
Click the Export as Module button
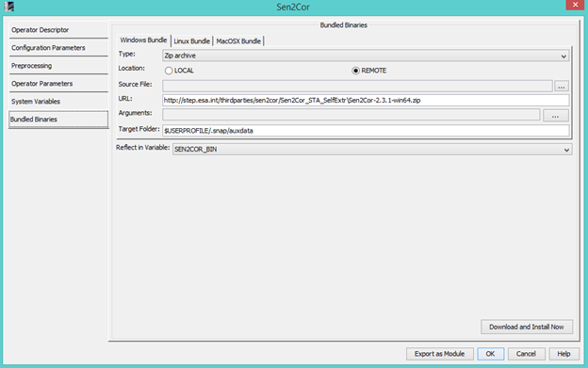click(439, 354)
